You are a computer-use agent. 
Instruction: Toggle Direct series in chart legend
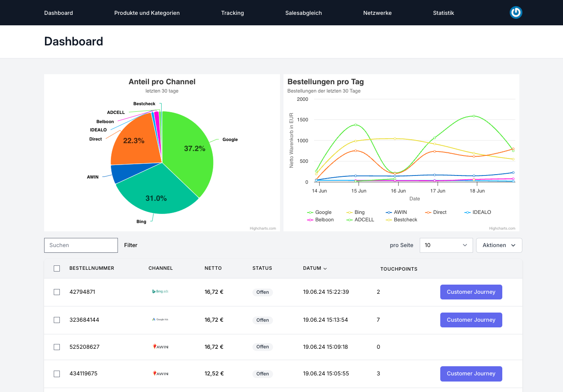click(436, 212)
